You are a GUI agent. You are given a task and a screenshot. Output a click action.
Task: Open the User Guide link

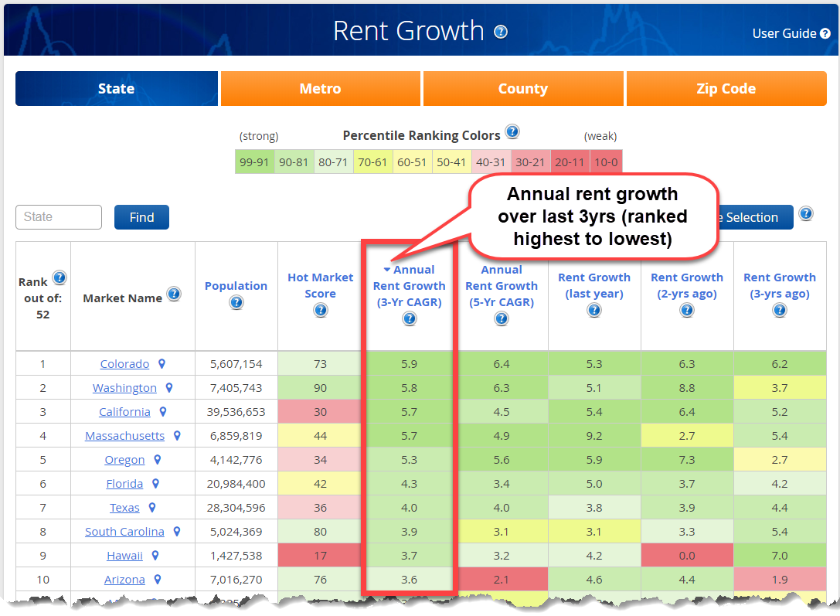tap(791, 34)
